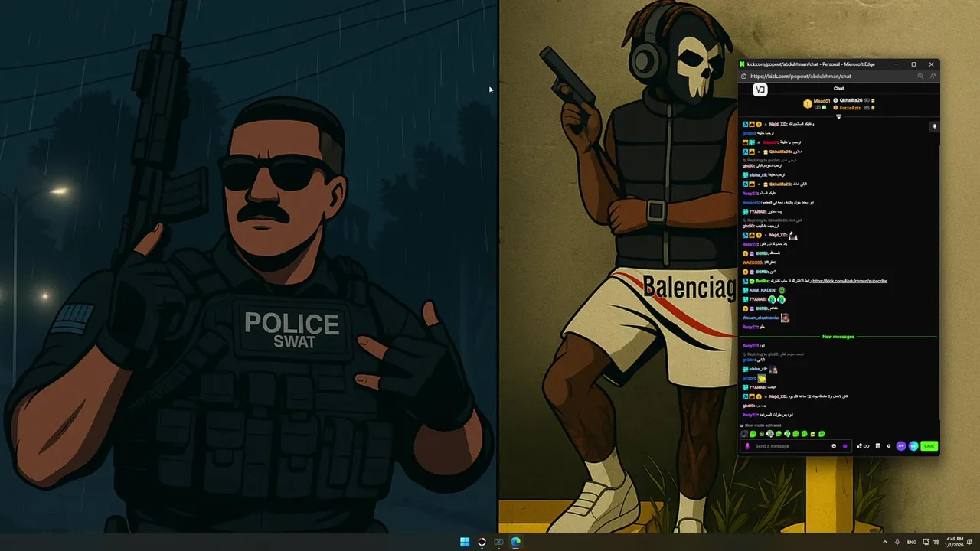Click username WAED555 in chat
980x551 pixels.
tap(753, 262)
